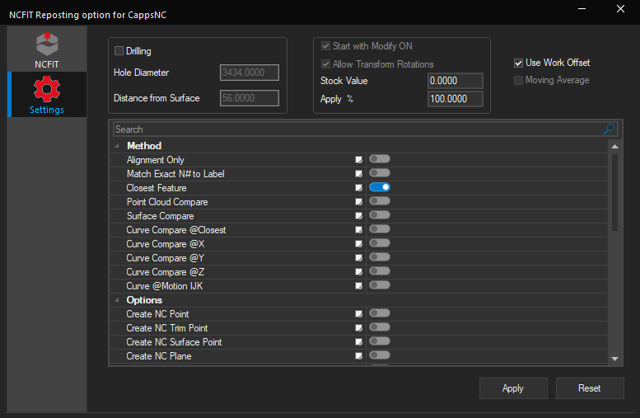This screenshot has height=418, width=640.
Task: Click the note icon beside Curve Compare @X
Action: tap(358, 244)
